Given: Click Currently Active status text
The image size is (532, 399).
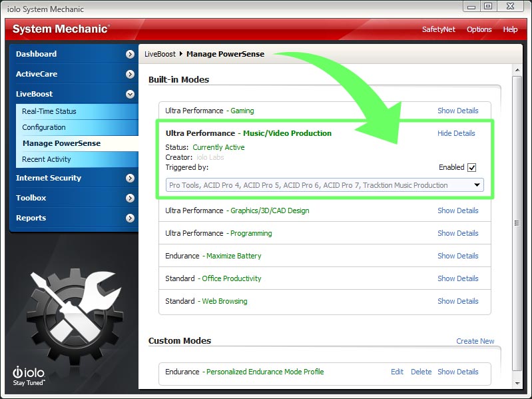Looking at the screenshot, I should [218, 147].
